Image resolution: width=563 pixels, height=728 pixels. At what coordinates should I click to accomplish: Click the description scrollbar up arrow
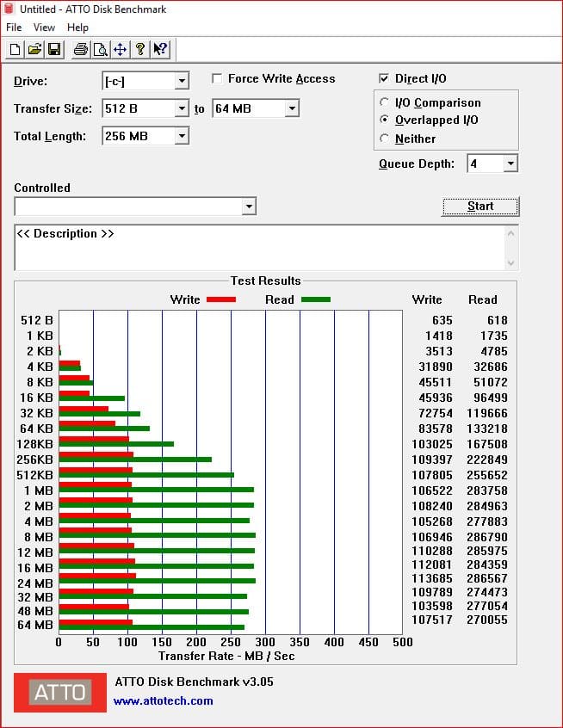(511, 233)
